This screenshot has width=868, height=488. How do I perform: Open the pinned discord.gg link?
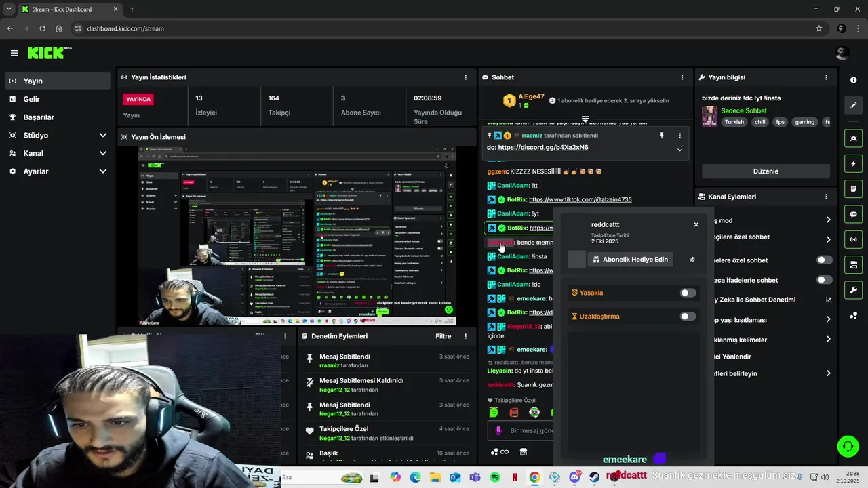(x=543, y=147)
